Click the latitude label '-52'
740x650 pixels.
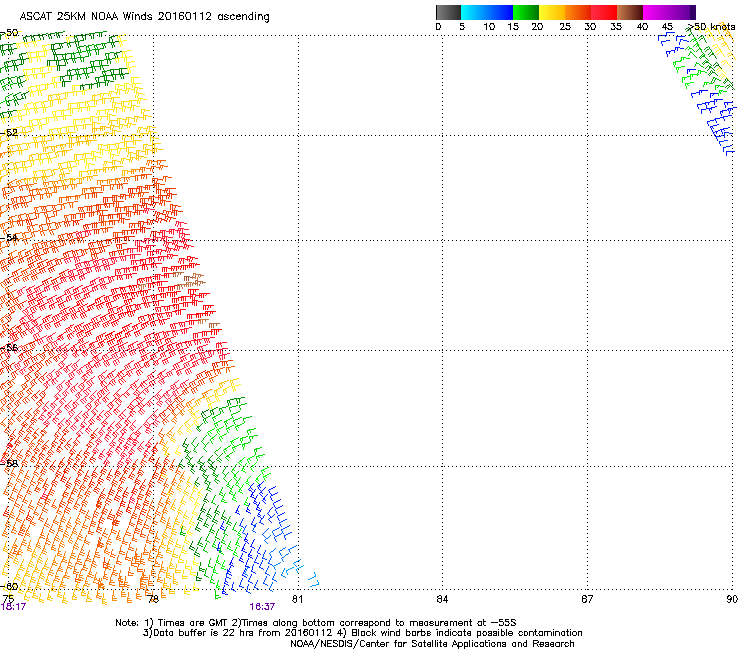coord(9,133)
